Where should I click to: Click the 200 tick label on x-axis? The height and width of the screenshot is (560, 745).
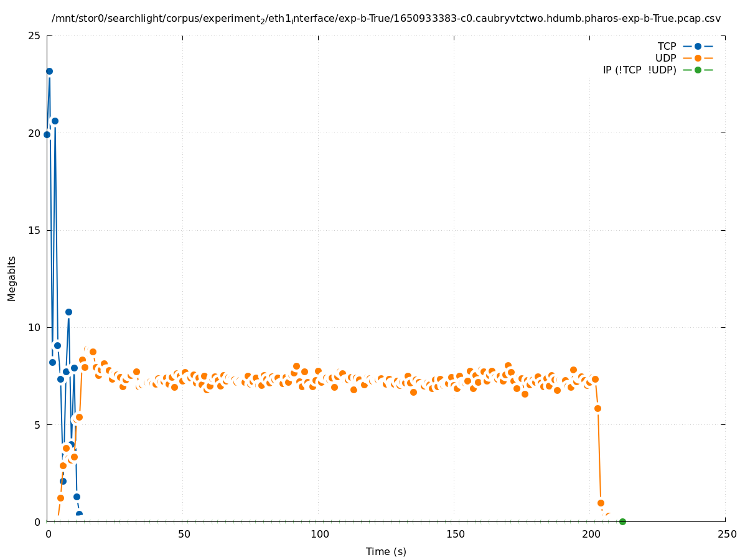pyautogui.click(x=591, y=534)
